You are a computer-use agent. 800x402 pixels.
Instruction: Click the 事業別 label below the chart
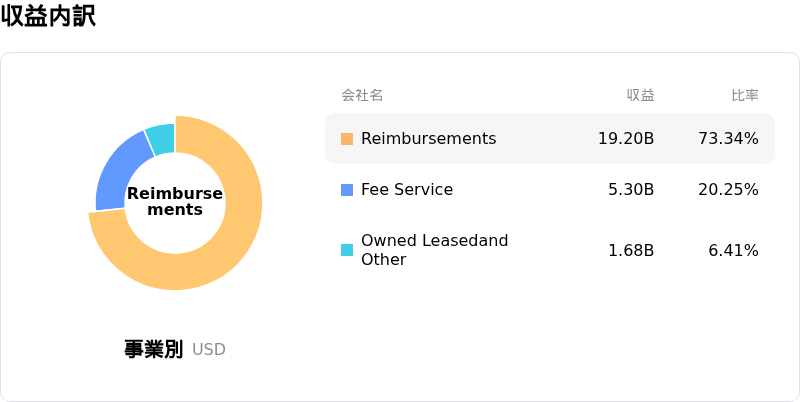pyautogui.click(x=153, y=349)
